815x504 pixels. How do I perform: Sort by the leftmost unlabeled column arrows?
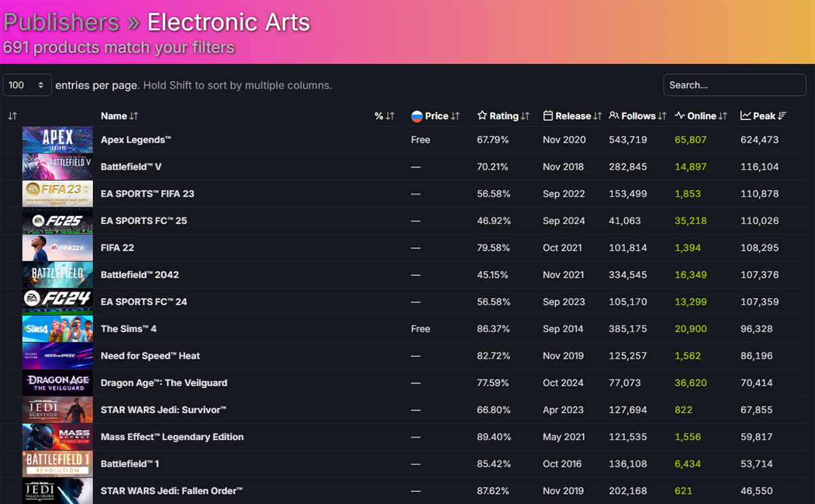[12, 116]
